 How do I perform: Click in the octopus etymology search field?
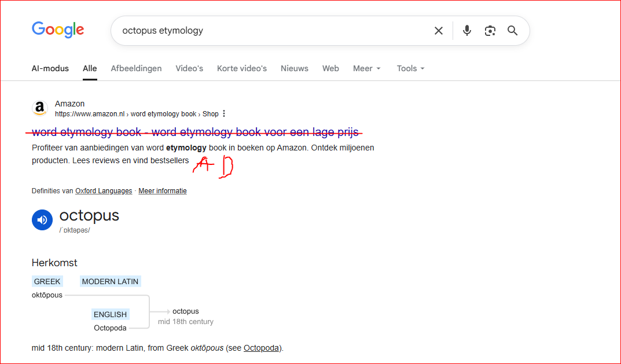tap(272, 31)
